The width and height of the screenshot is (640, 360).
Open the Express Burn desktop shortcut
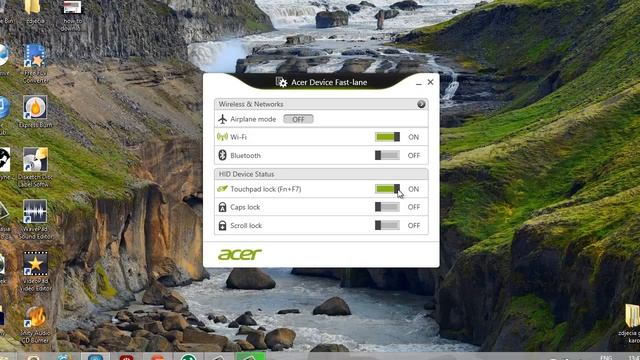click(35, 113)
